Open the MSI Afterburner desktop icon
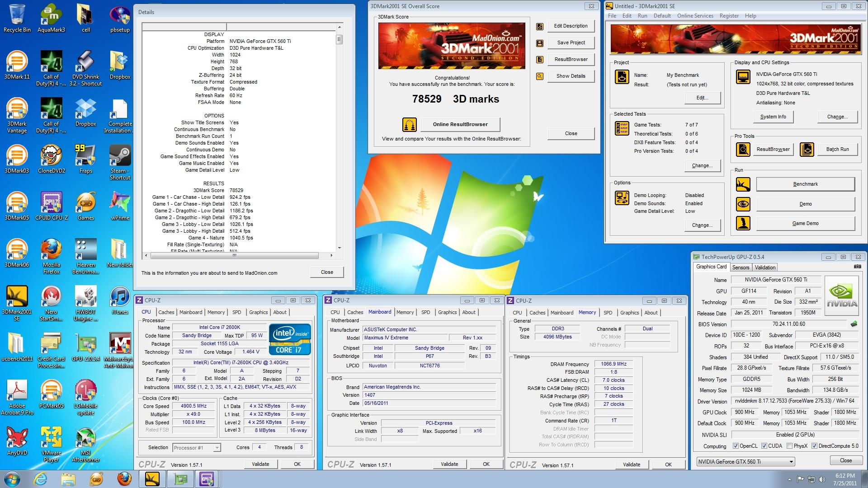 86,445
